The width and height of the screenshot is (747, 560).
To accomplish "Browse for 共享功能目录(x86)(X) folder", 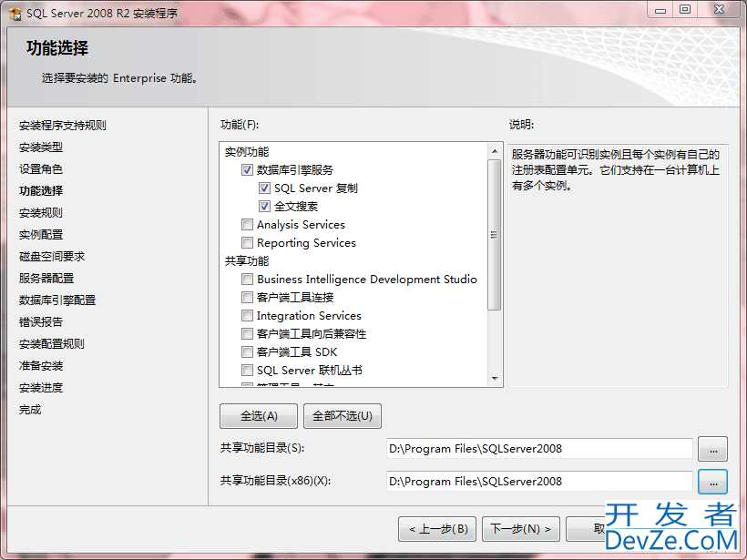I will pos(712,482).
